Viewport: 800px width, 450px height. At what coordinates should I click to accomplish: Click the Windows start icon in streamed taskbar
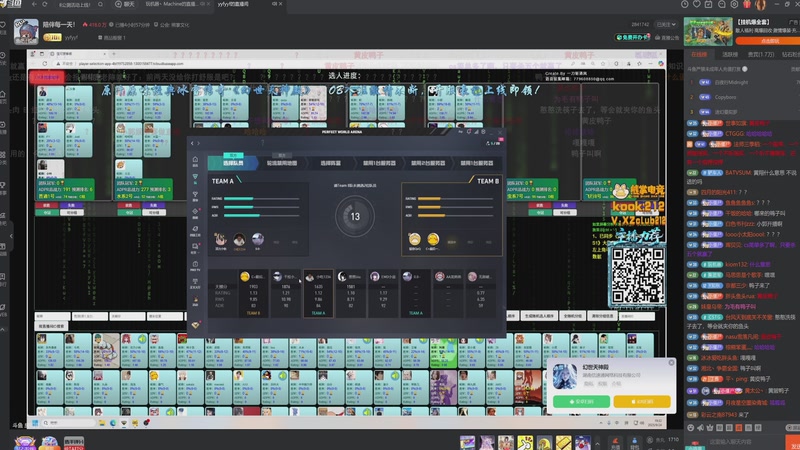35,422
